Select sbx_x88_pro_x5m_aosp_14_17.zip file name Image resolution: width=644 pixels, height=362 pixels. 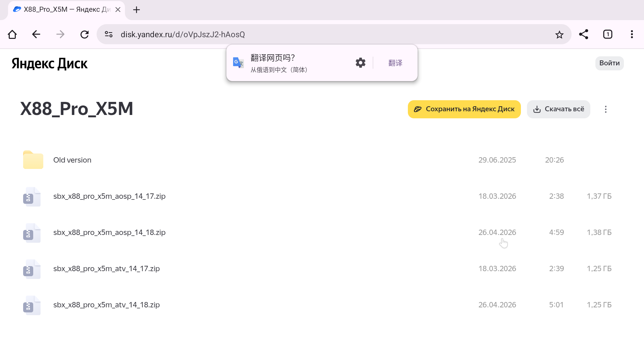tap(109, 196)
